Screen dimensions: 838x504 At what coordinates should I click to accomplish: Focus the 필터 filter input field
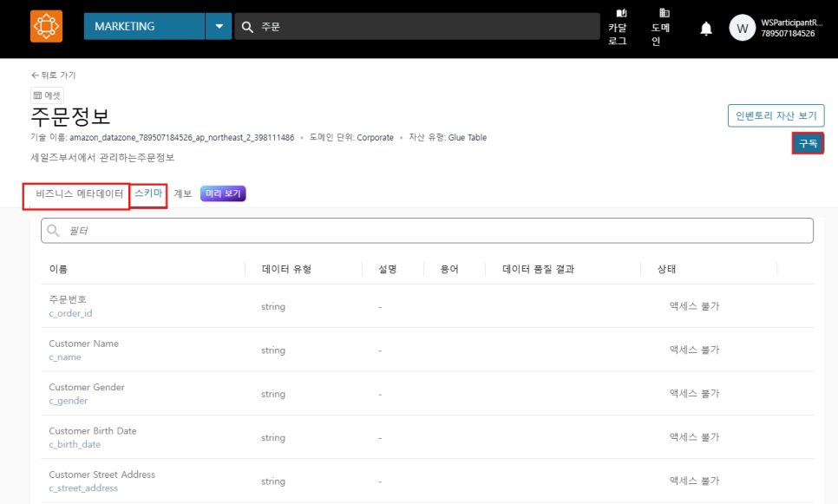[x=427, y=231]
